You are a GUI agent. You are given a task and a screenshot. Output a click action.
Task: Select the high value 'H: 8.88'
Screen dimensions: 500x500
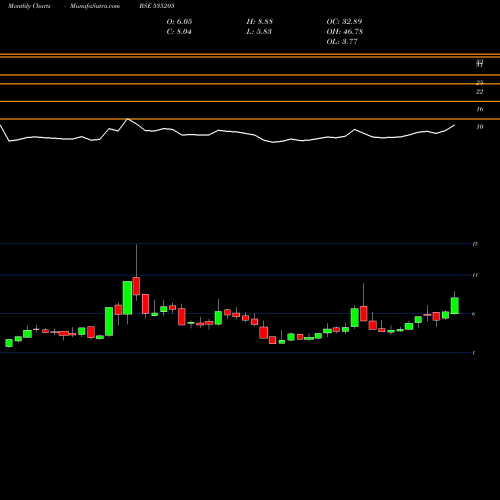[x=260, y=22]
